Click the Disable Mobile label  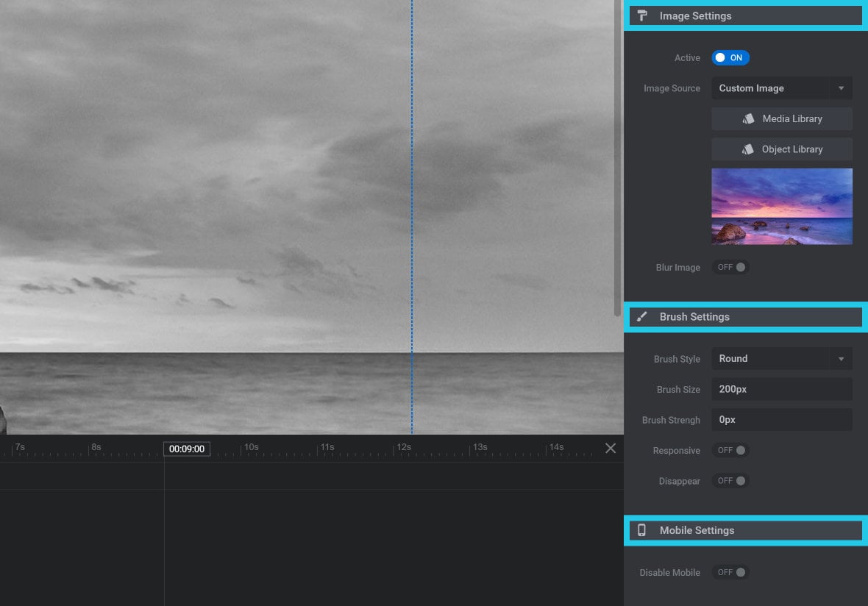[670, 573]
